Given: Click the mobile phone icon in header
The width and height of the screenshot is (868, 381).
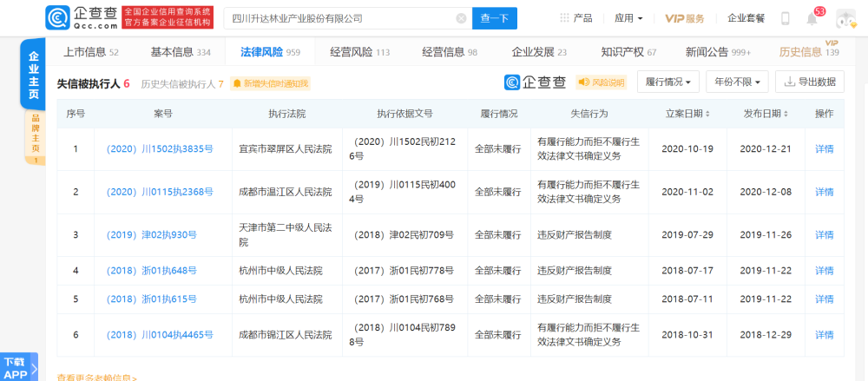Looking at the screenshot, I should (785, 18).
